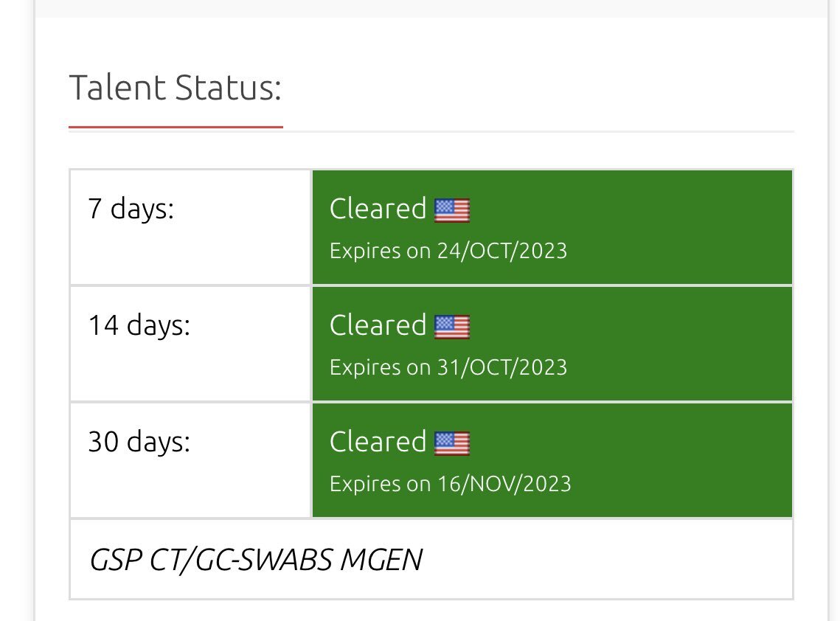
Task: Click "Cleared" text in the 14 days row
Action: coord(378,326)
